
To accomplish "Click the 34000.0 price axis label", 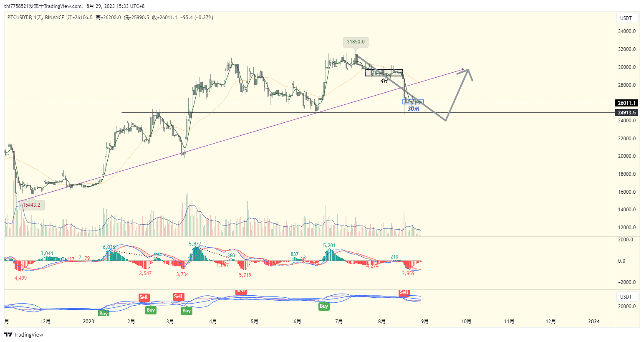I will click(627, 31).
